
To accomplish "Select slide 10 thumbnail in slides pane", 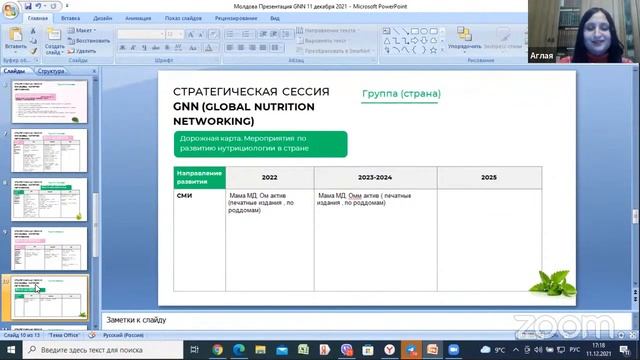I will (49, 298).
